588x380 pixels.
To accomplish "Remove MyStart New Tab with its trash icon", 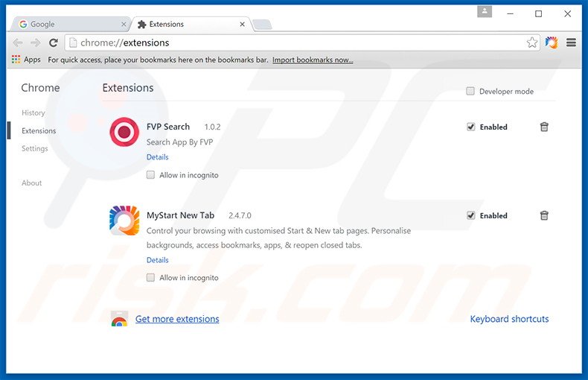I will coord(544,215).
